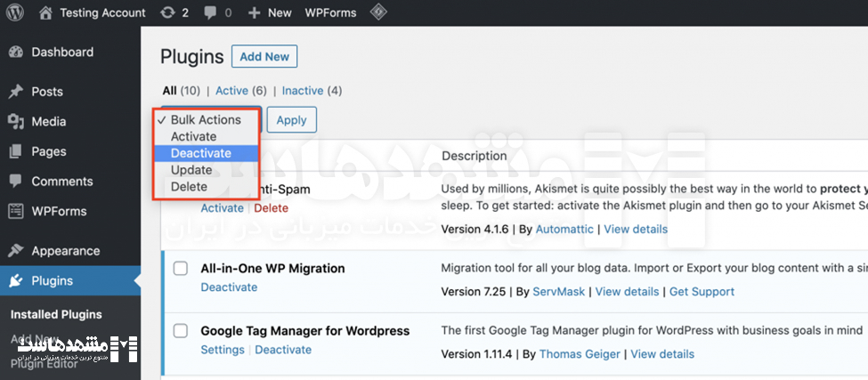Open the Media library in sidebar
This screenshot has height=380, width=868.
tap(48, 121)
